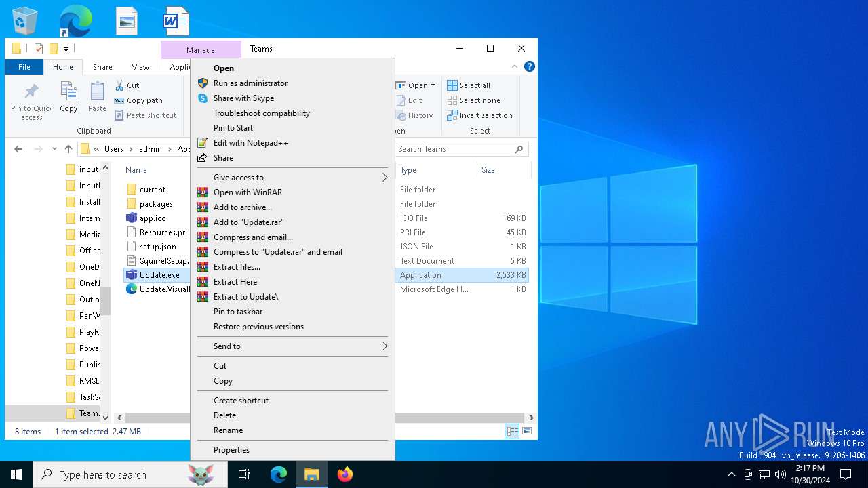Viewport: 868px width, 488px height.
Task: Open the notification center icon
Action: tap(846, 474)
